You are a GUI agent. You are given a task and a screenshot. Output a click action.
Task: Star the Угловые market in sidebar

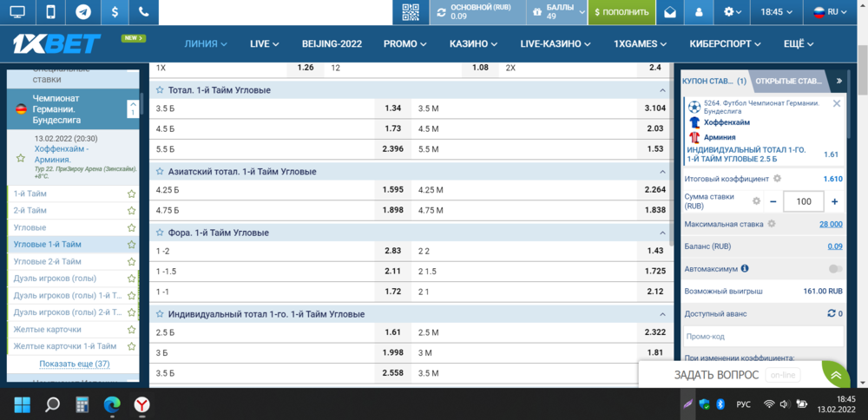131,227
